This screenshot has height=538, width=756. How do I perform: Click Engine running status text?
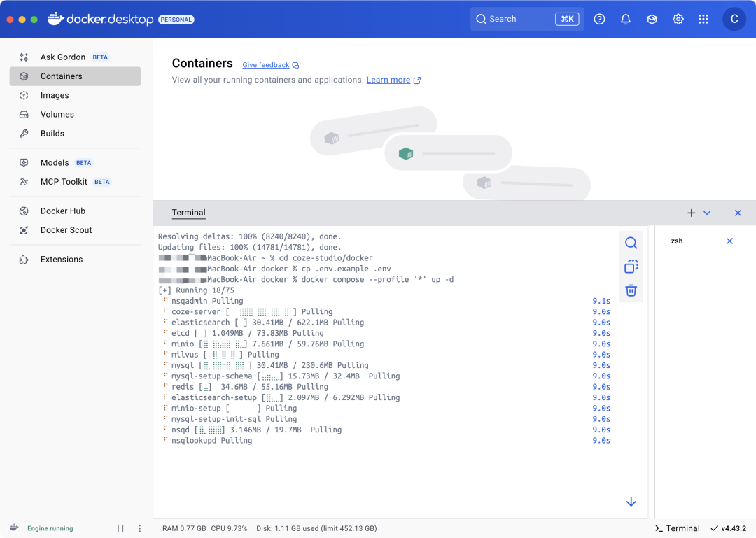50,528
